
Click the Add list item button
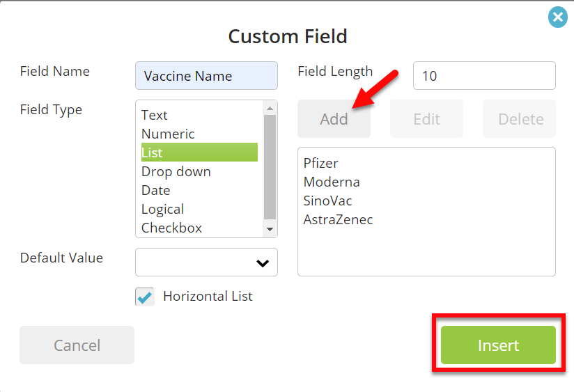point(334,119)
